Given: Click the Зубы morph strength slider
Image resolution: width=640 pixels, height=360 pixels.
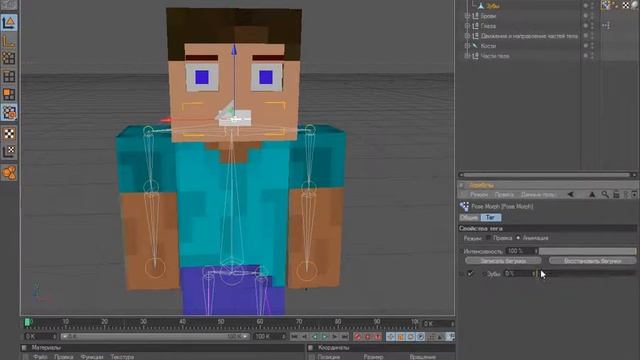Looking at the screenshot, I should (587, 273).
